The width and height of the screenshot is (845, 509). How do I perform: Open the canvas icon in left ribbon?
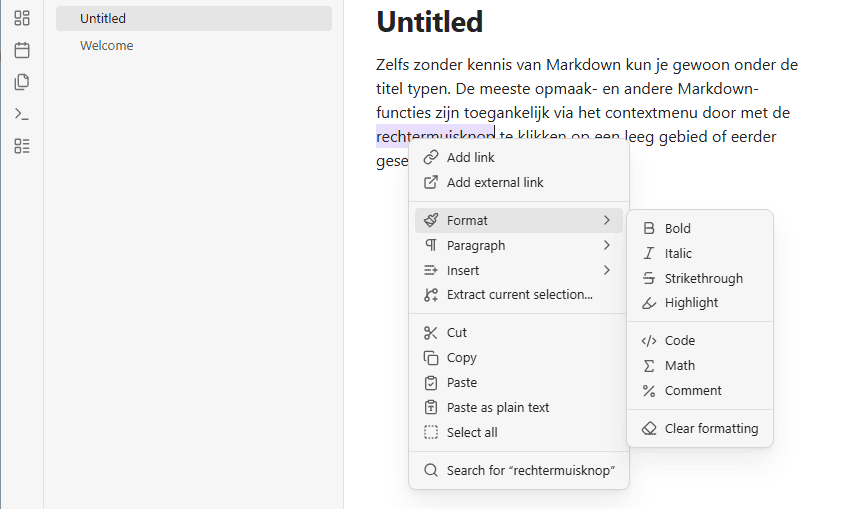(22, 18)
